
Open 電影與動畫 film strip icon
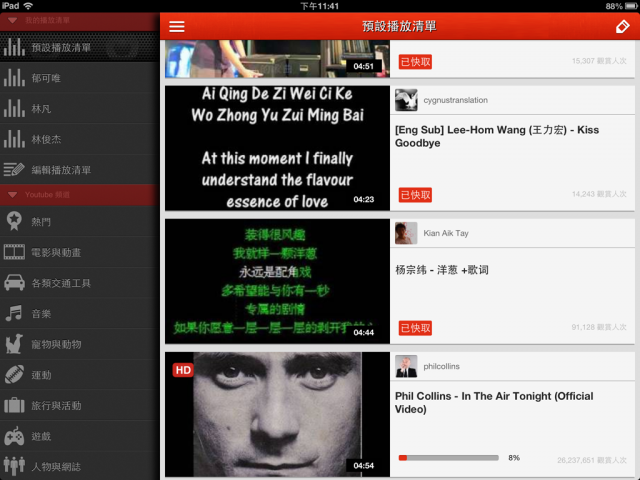14,252
